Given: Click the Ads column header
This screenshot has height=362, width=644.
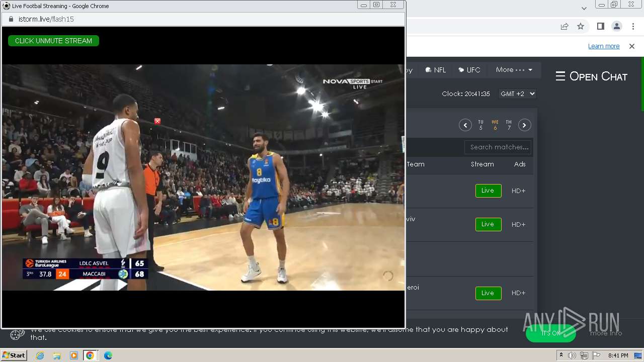Looking at the screenshot, I should pyautogui.click(x=520, y=164).
